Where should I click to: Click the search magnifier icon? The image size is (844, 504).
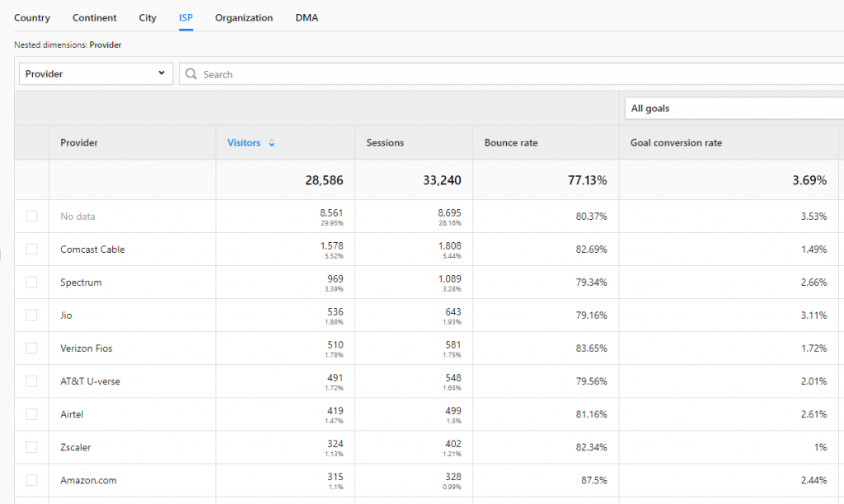[191, 74]
